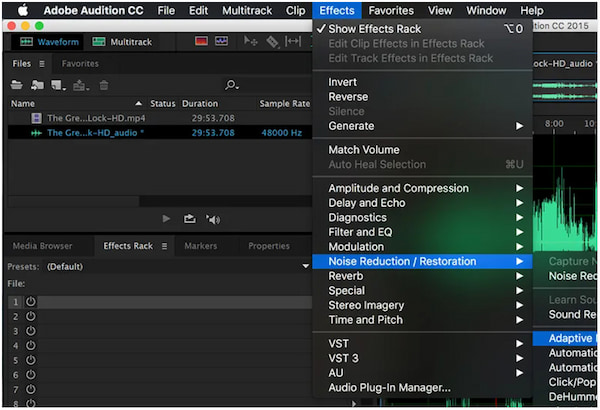This screenshot has height=410, width=600.
Task: Toggle power for effect slot 7
Action: (x=31, y=389)
